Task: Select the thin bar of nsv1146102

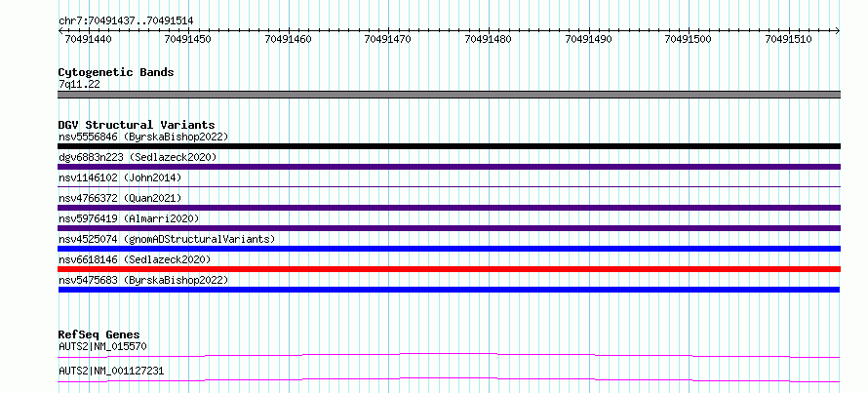Action: [x=449, y=187]
